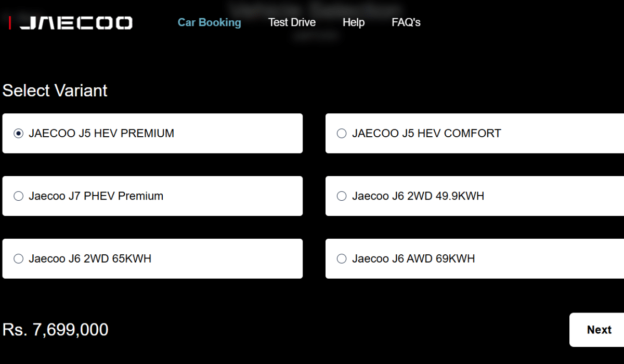Go to the Test Drive page

[292, 22]
